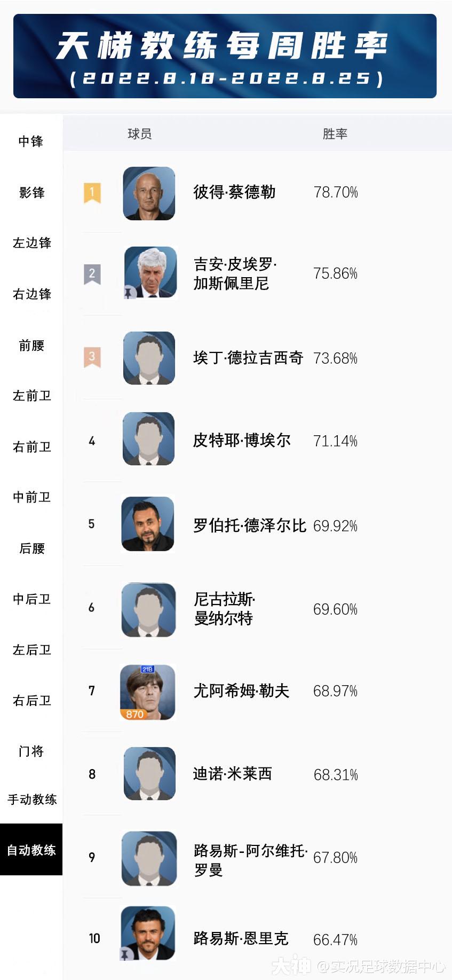The image size is (452, 980).
Task: Open 尤阿希姆·勒夫's coach card thumbnail
Action: [148, 692]
